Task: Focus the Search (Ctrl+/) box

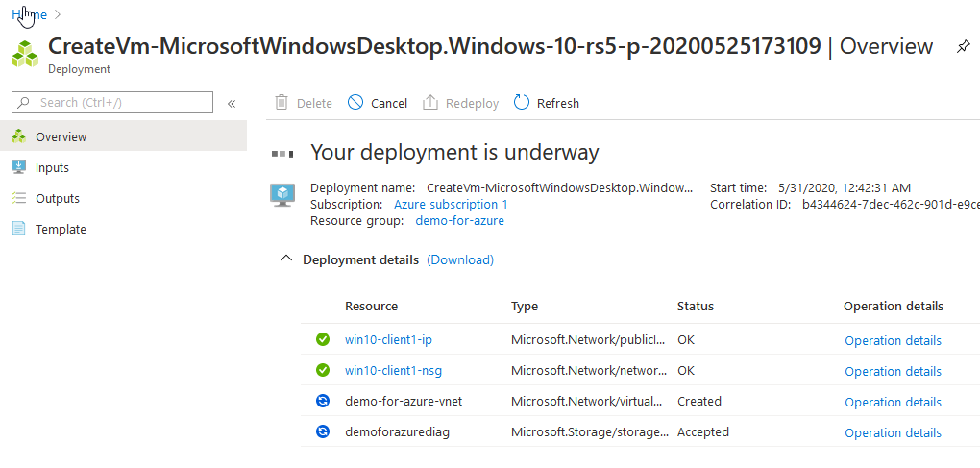Action: 112,103
